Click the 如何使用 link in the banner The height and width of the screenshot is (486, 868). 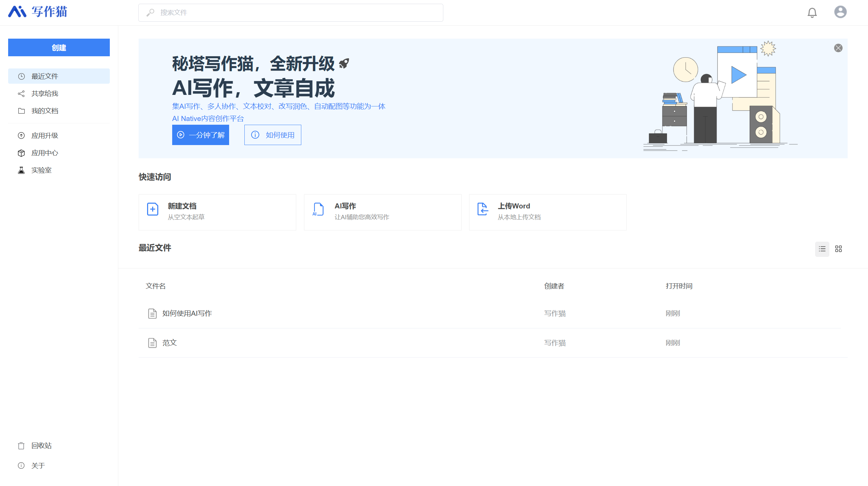click(272, 135)
